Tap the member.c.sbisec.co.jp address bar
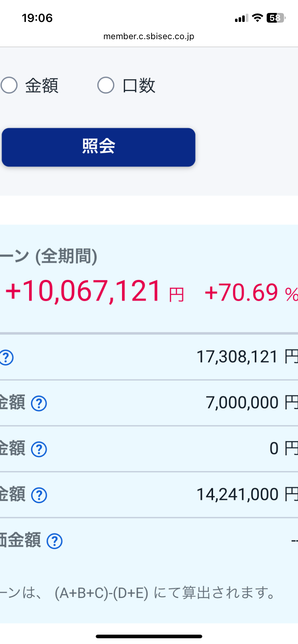The height and width of the screenshot is (644, 298). 149,36
